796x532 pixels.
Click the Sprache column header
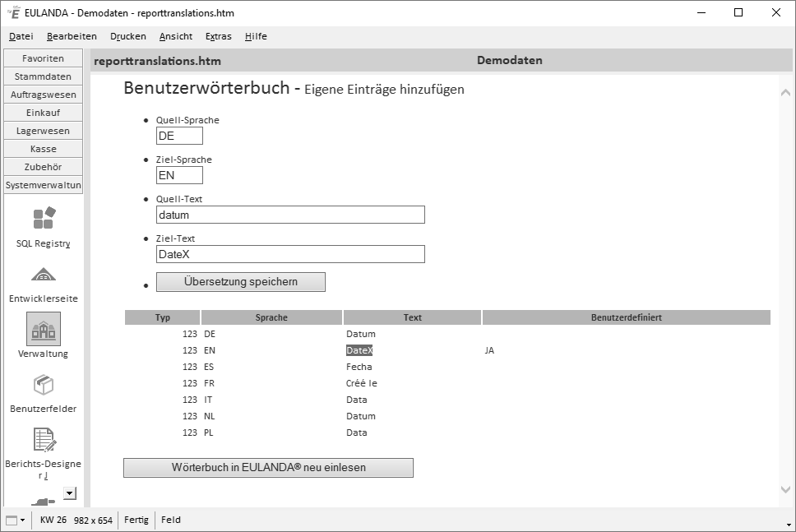pos(271,317)
